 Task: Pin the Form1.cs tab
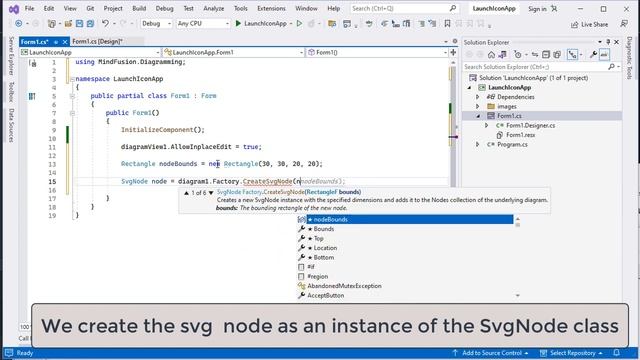pyautogui.click(x=56, y=42)
